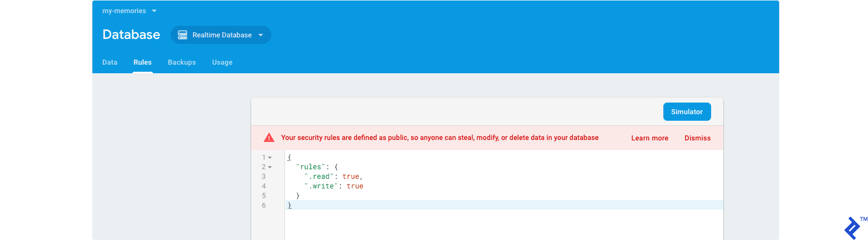Screen dimensions: 868x243
Task: Click line number 3 in the gutter
Action: [263, 177]
